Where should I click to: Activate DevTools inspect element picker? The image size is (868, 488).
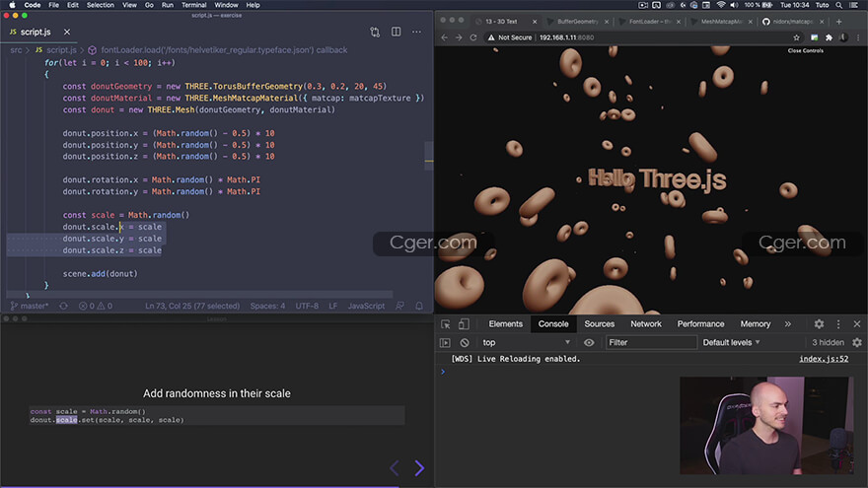pos(446,324)
